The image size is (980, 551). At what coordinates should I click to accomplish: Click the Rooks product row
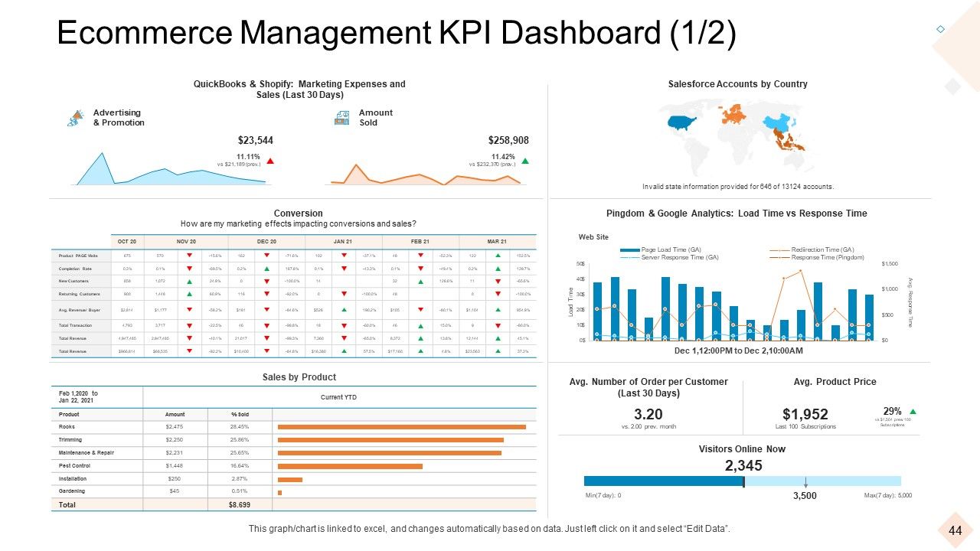pyautogui.click(x=293, y=427)
